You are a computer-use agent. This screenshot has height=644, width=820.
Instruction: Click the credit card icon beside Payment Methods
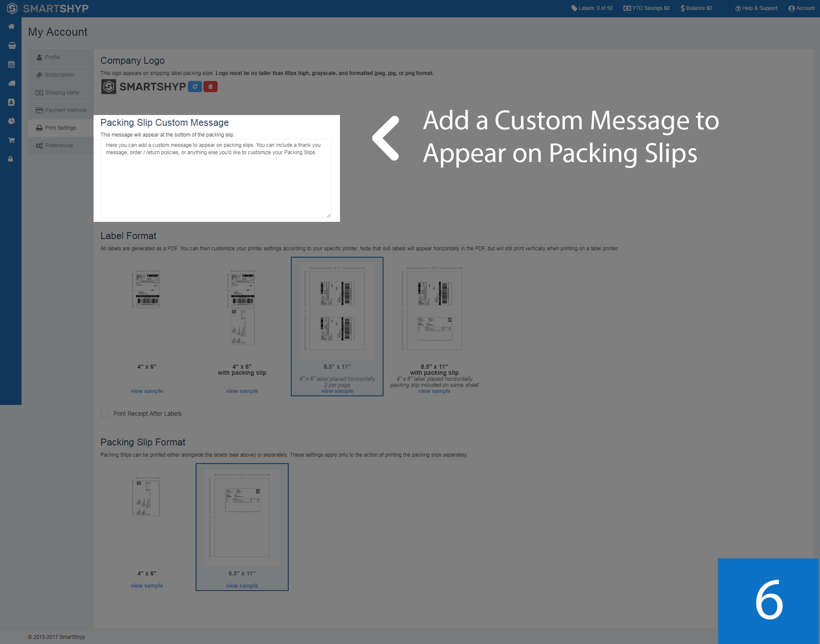[x=39, y=110]
